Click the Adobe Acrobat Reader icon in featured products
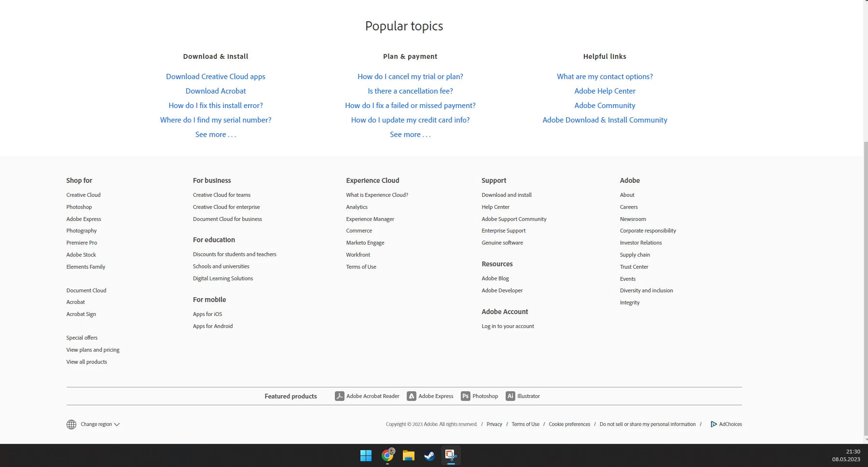Viewport: 868px width, 467px height. [340, 396]
